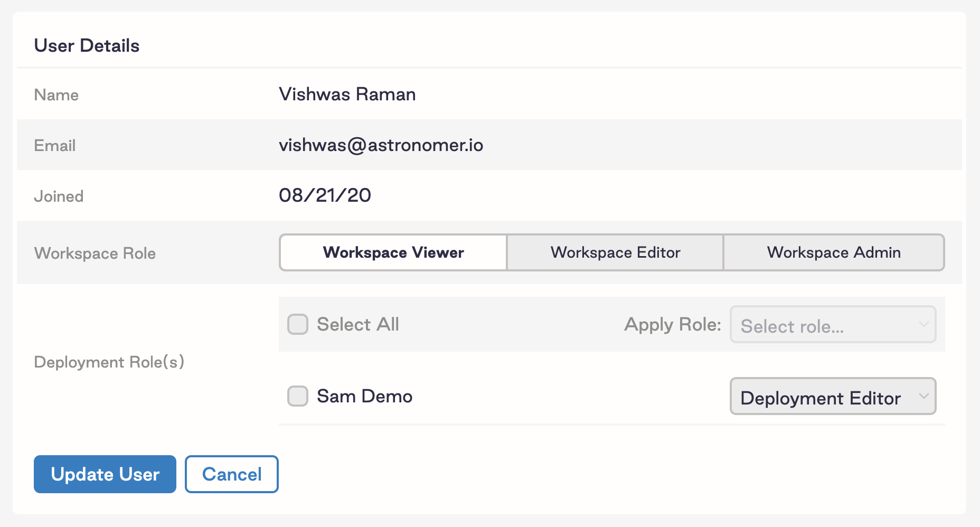Open the Apply Role 'Select role...' dropdown

pyautogui.click(x=824, y=325)
